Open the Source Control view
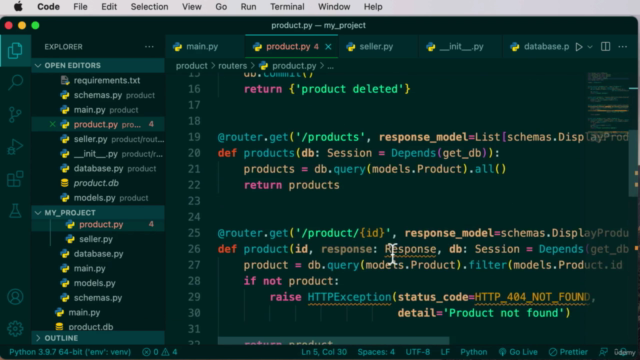This screenshot has width=640, height=360. [x=15, y=115]
